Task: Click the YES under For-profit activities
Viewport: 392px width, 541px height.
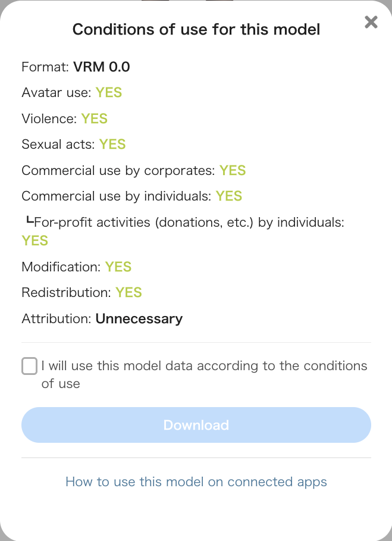Action: pyautogui.click(x=35, y=240)
